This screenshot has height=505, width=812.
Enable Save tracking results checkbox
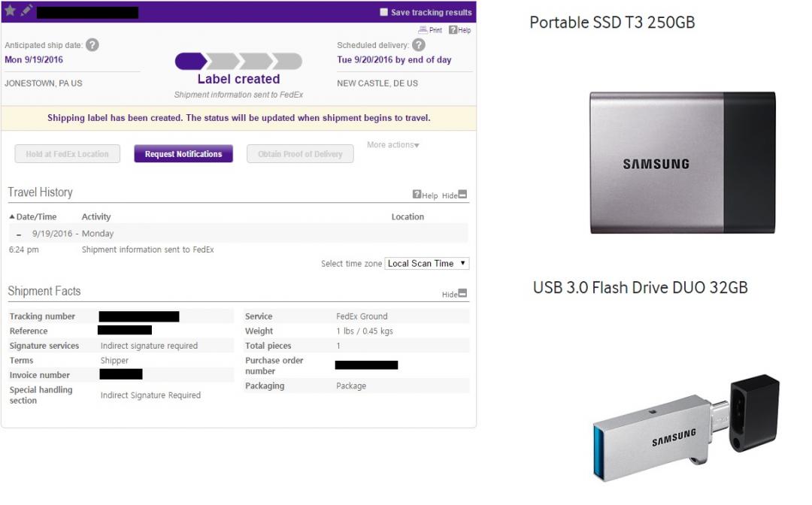[x=384, y=12]
